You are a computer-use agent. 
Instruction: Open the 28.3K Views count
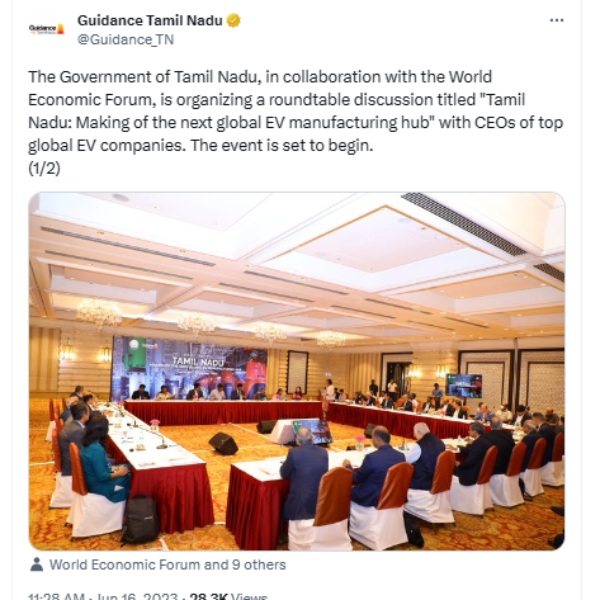point(228,596)
